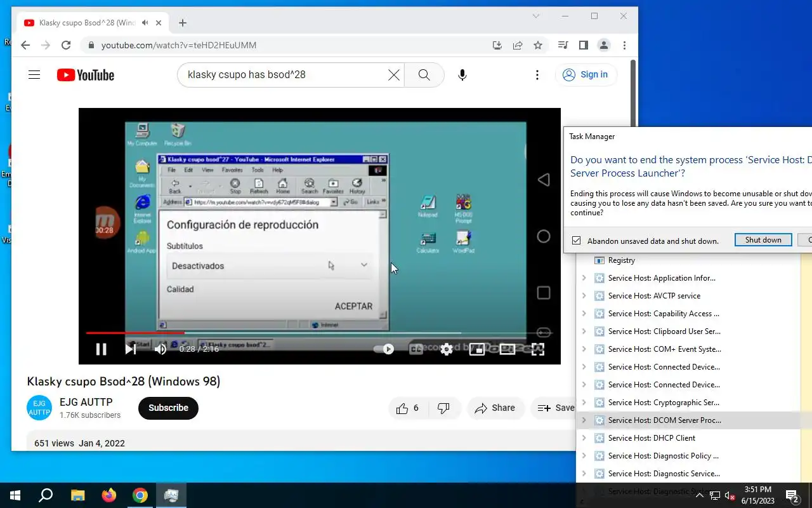This screenshot has width=812, height=508.
Task: Open YouTube hamburger guide menu
Action: [x=34, y=75]
